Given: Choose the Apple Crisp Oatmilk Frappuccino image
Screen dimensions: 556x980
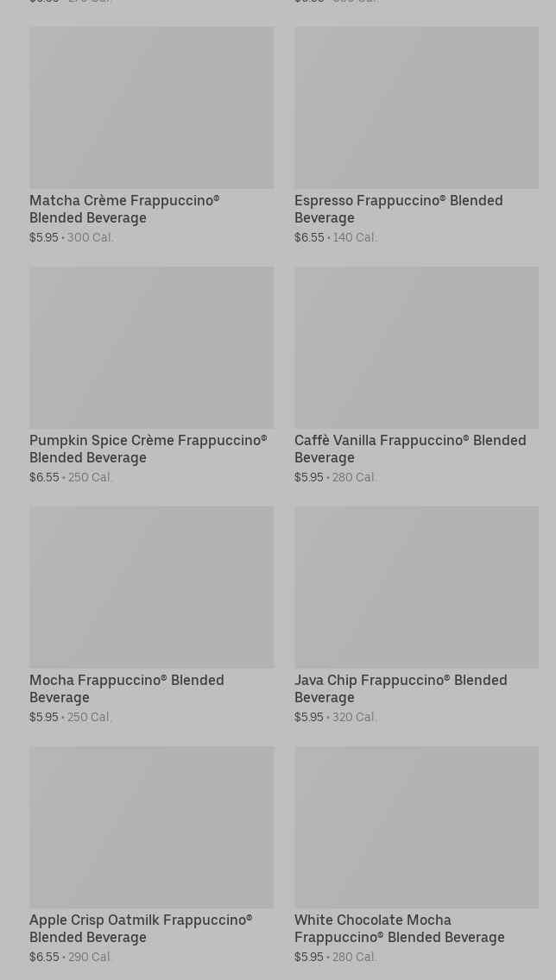Looking at the screenshot, I should tap(151, 826).
